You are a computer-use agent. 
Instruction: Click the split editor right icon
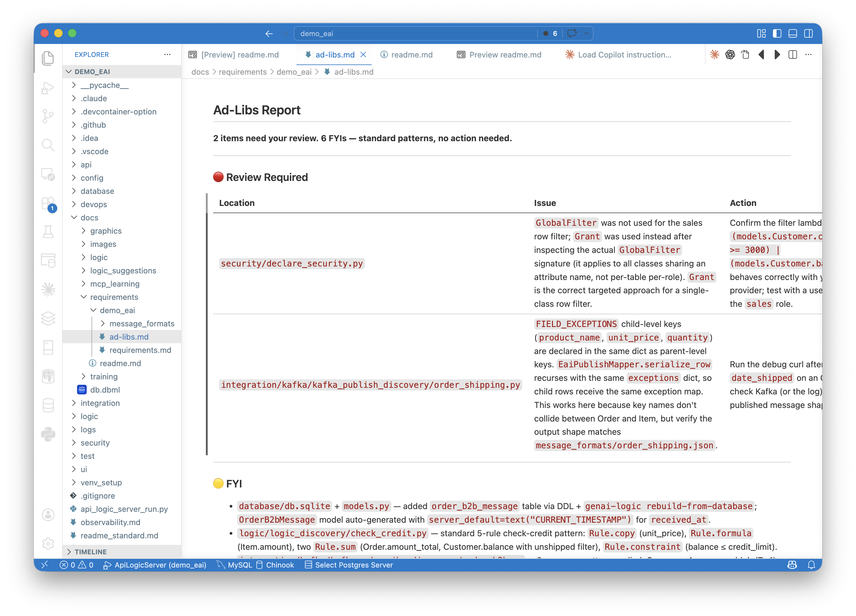click(x=792, y=55)
